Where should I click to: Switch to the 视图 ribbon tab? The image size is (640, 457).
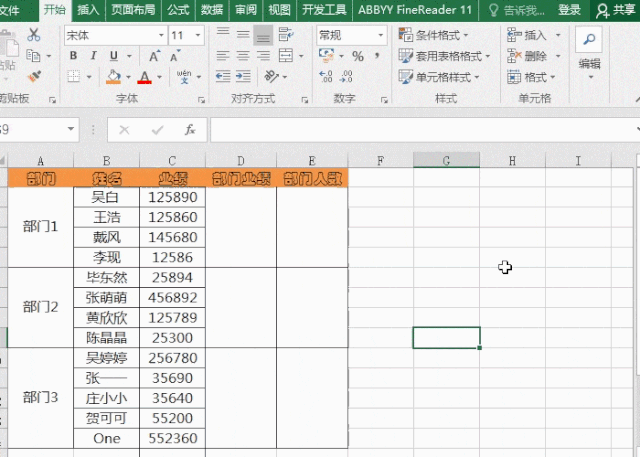tap(280, 10)
